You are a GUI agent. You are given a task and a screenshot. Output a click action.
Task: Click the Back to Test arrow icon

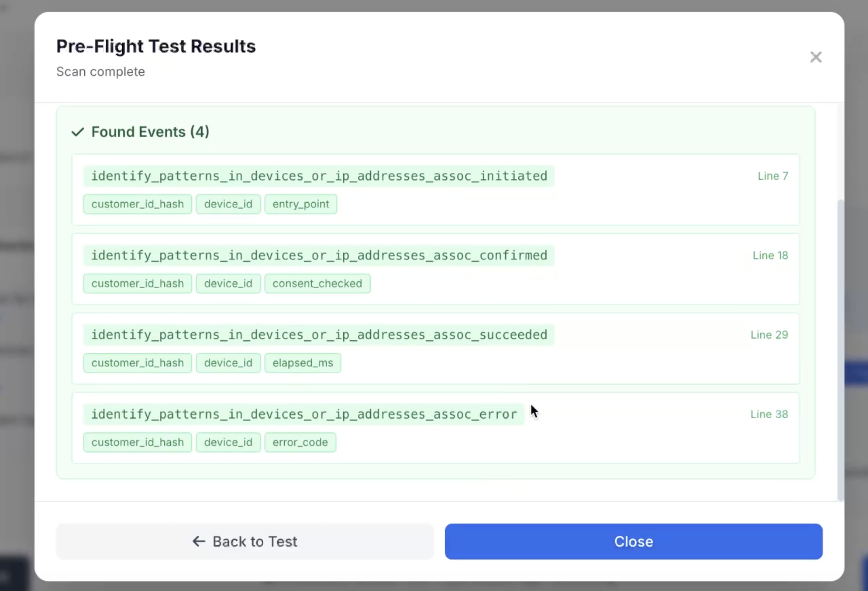pyautogui.click(x=199, y=541)
